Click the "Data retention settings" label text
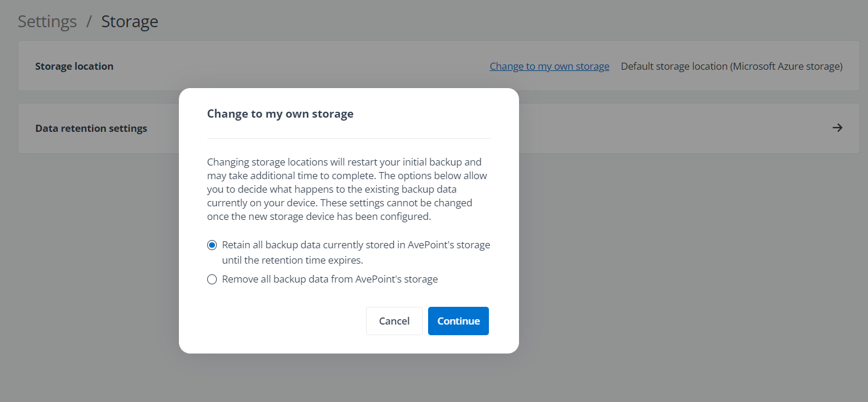Viewport: 868px width, 402px height. point(91,128)
